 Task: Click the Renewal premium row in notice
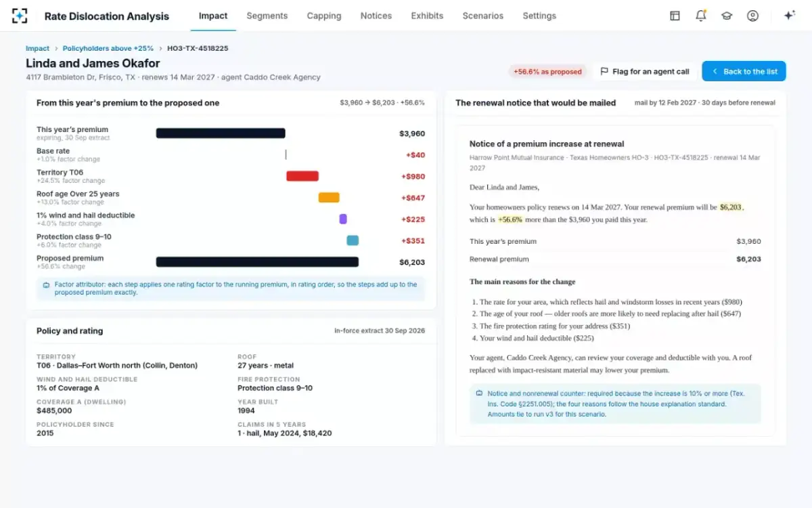[x=615, y=259]
